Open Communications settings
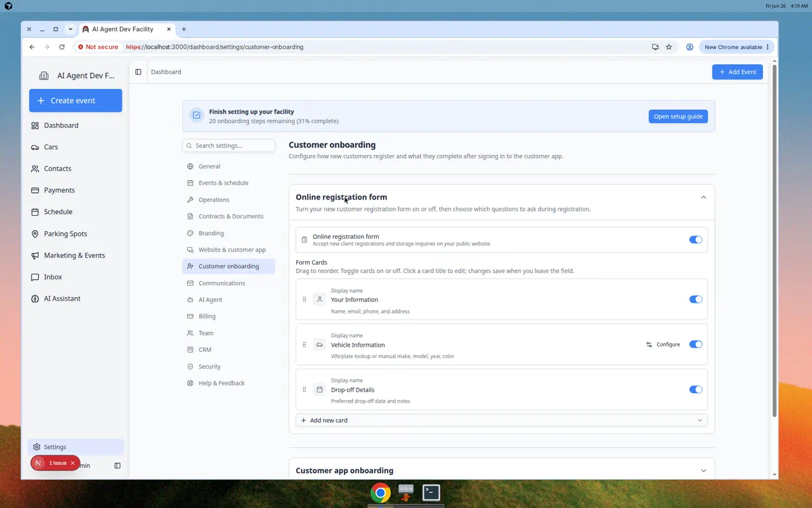 click(x=228, y=283)
